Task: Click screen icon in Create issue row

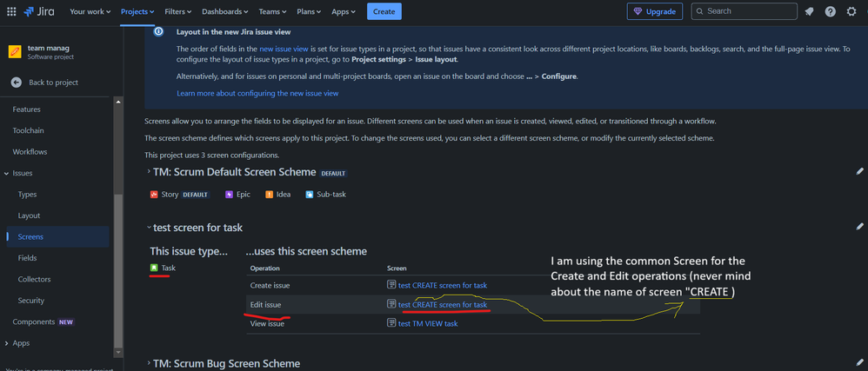Action: click(x=391, y=285)
